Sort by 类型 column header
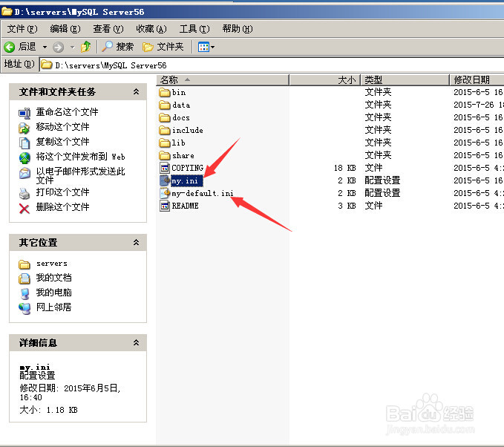504x447 pixels. click(405, 79)
